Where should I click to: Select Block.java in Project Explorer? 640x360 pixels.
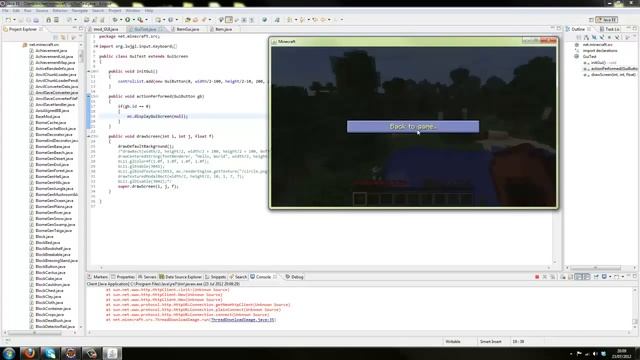click(x=44, y=237)
